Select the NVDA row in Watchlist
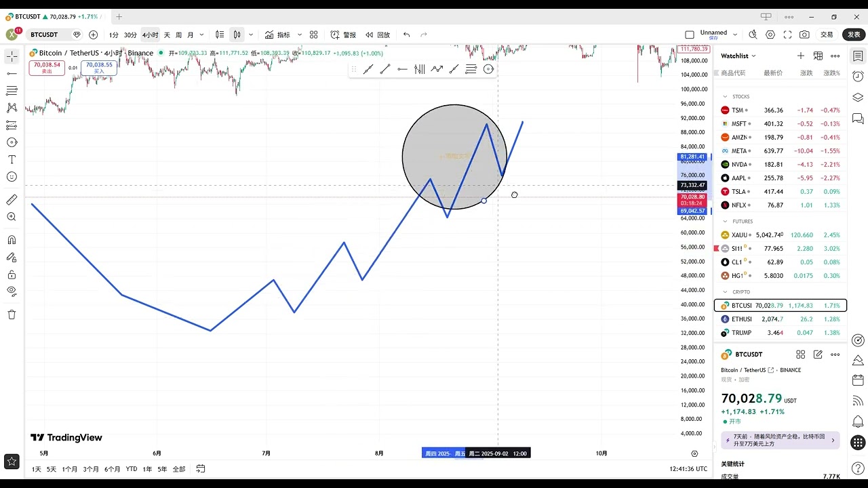 781,164
